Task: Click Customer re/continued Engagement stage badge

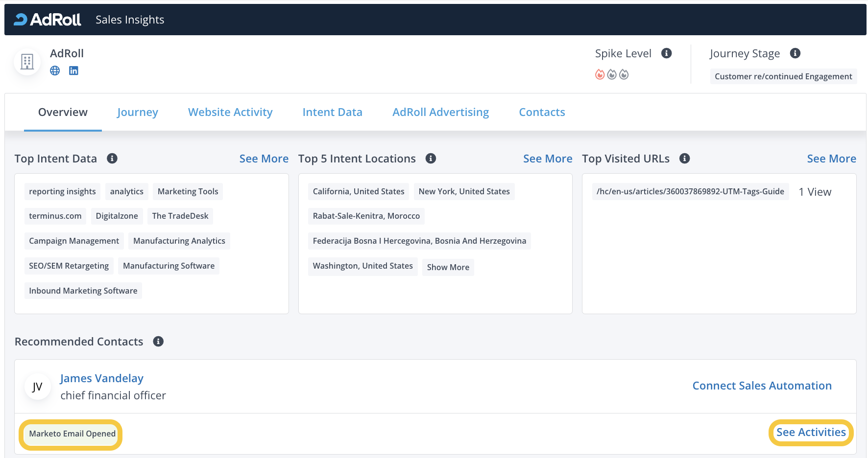Action: coord(784,76)
